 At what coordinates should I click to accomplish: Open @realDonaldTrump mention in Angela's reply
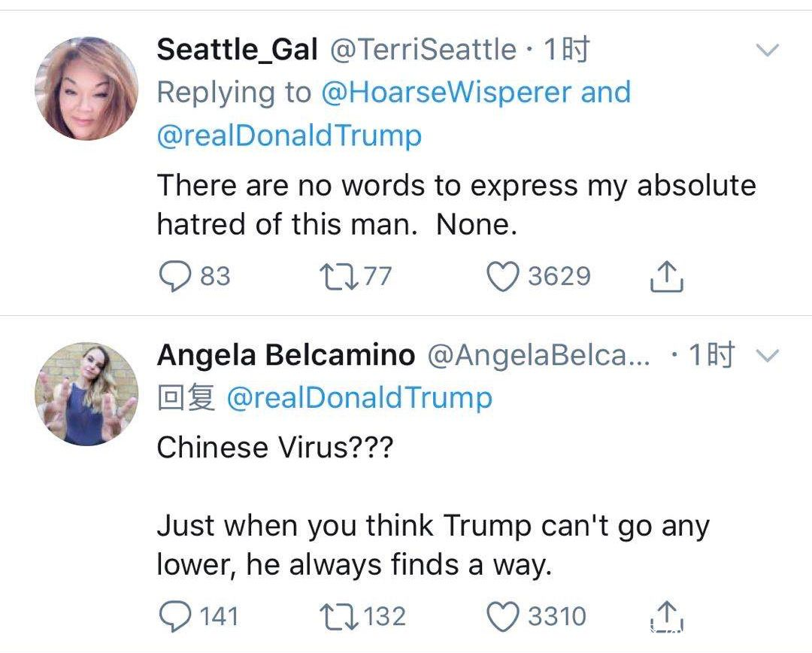(x=359, y=398)
